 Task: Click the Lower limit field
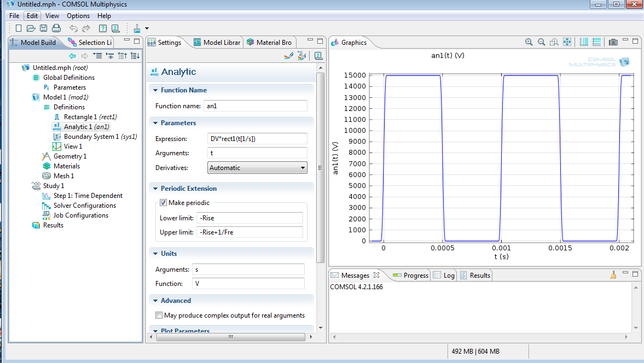250,218
